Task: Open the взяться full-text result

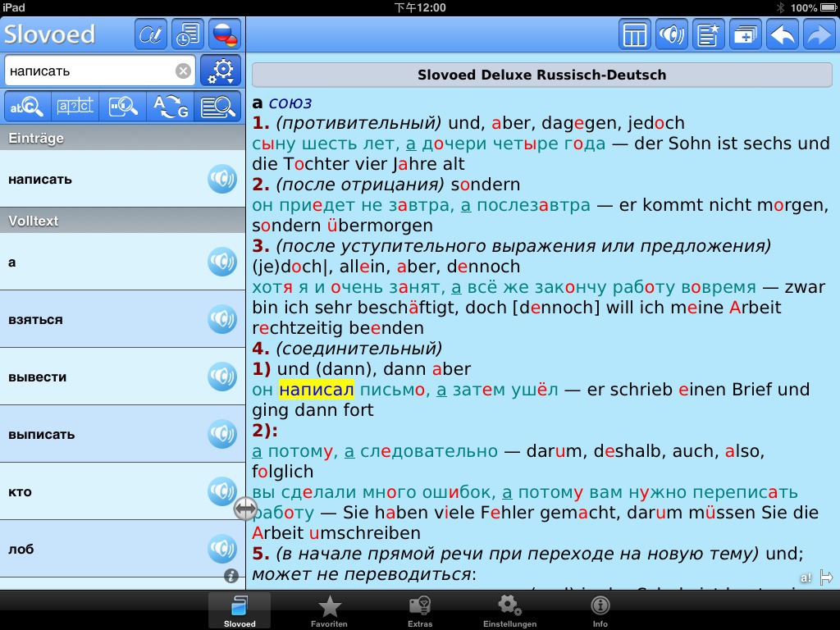Action: tap(123, 319)
